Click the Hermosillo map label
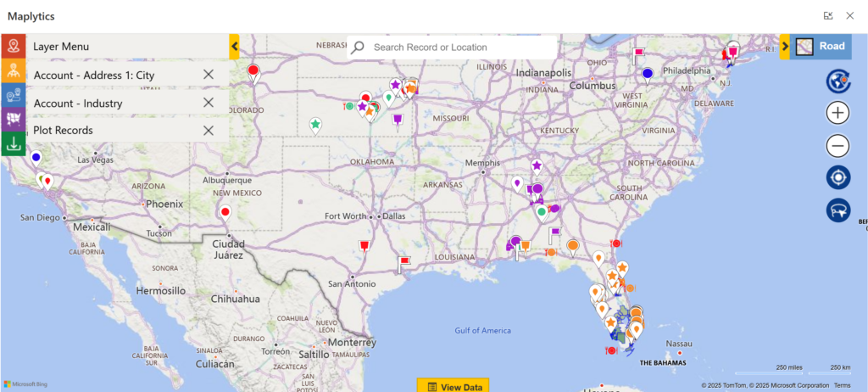 pyautogui.click(x=160, y=290)
